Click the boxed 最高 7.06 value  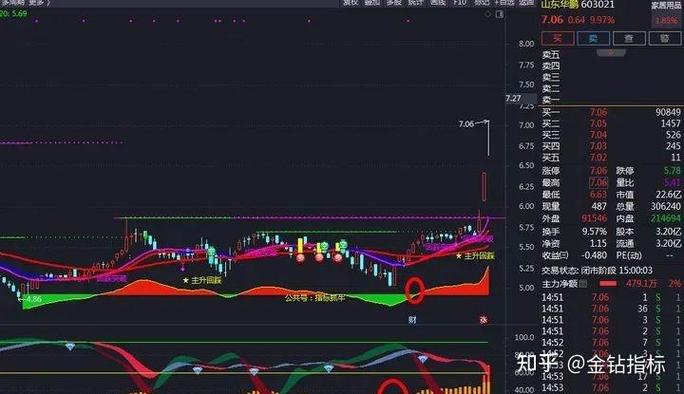pos(598,182)
